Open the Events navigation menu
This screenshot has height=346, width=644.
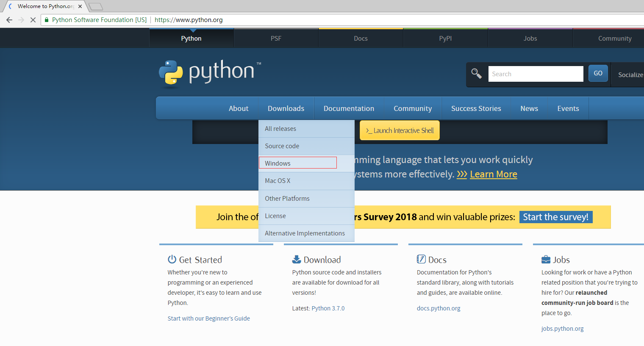[568, 108]
